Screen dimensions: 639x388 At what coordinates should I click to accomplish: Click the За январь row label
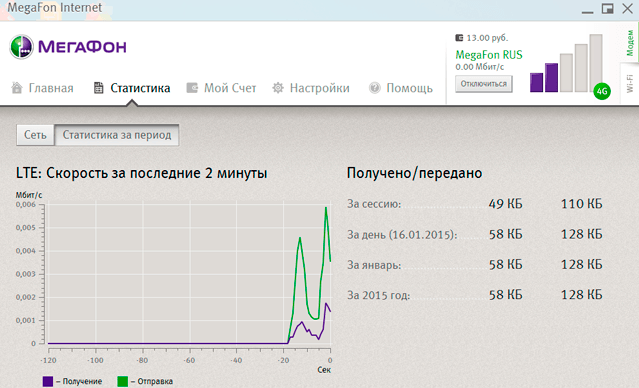click(x=374, y=265)
